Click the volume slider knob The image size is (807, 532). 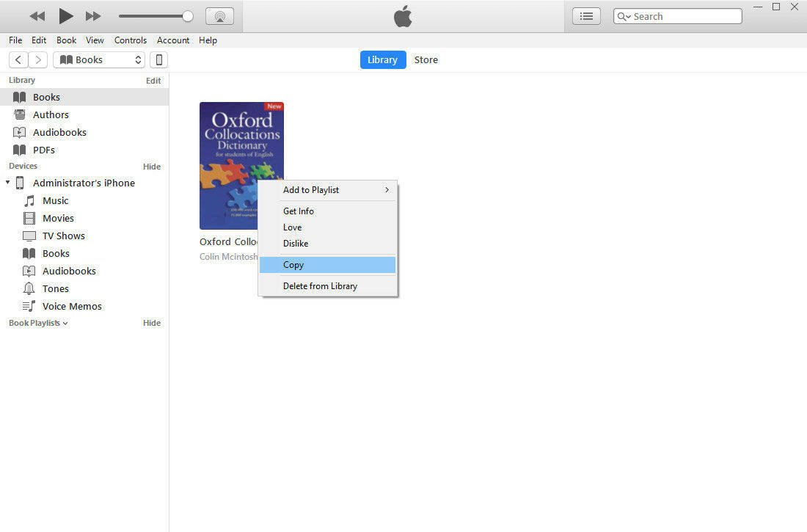(x=188, y=16)
